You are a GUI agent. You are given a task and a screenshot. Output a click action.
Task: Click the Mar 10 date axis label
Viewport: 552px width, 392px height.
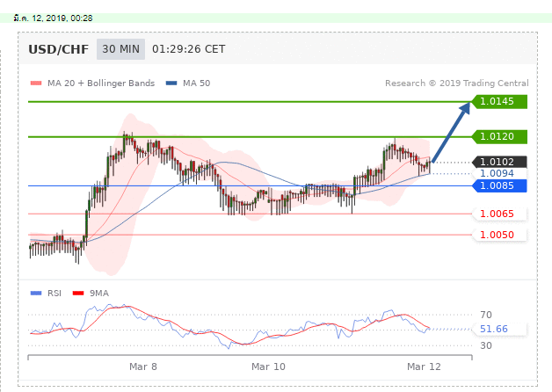[x=268, y=367]
